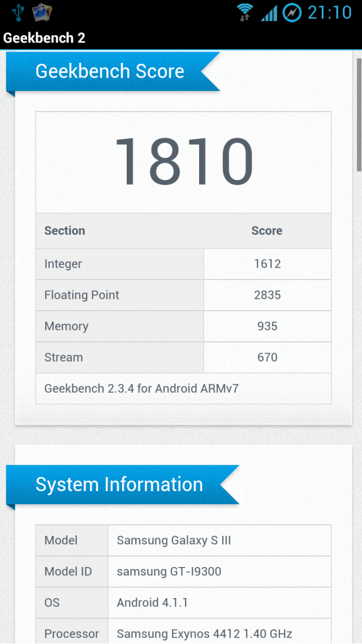The height and width of the screenshot is (644, 362).
Task: Tap the Model ID label cell
Action: 72,572
